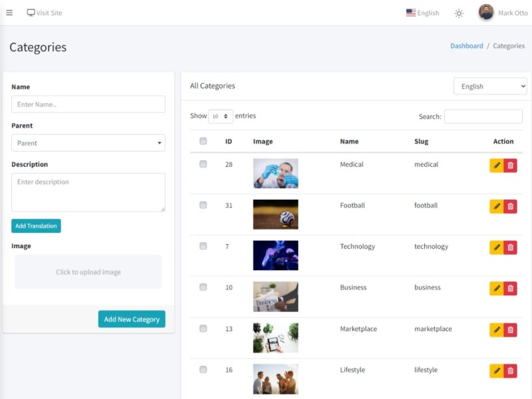This screenshot has width=532, height=399.
Task: Check the Medical row checkbox
Action: pyautogui.click(x=203, y=164)
